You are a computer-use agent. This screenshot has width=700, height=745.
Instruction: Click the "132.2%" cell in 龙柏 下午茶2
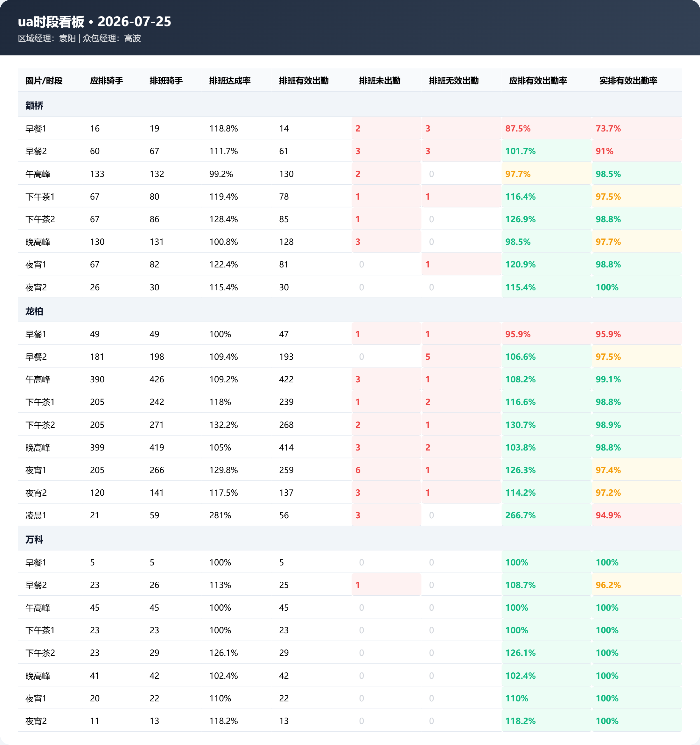[224, 425]
